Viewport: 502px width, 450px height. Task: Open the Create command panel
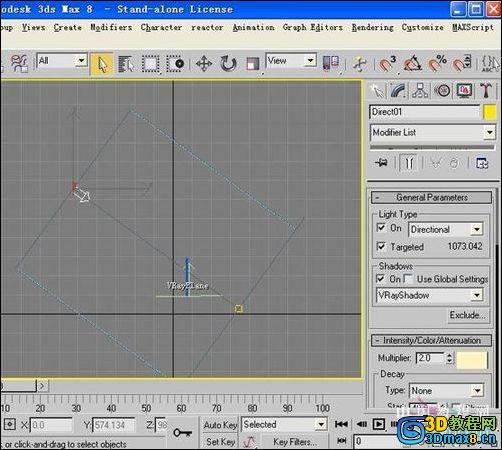pos(377,91)
